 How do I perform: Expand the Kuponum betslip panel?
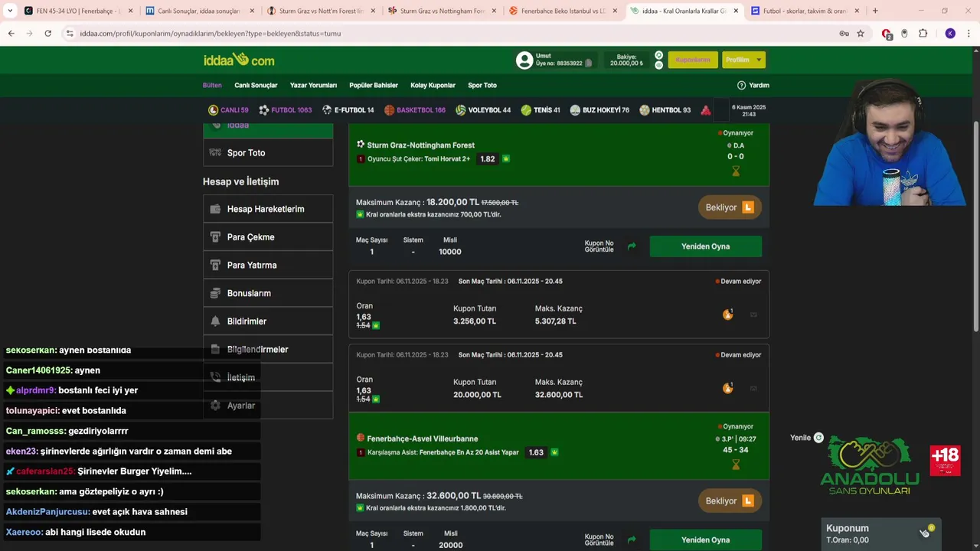(880, 533)
